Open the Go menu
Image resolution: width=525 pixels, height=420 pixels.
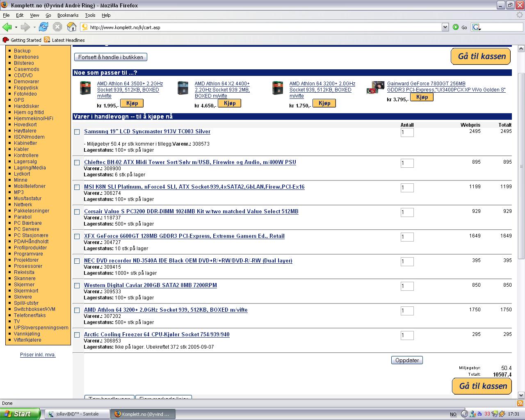[48, 15]
